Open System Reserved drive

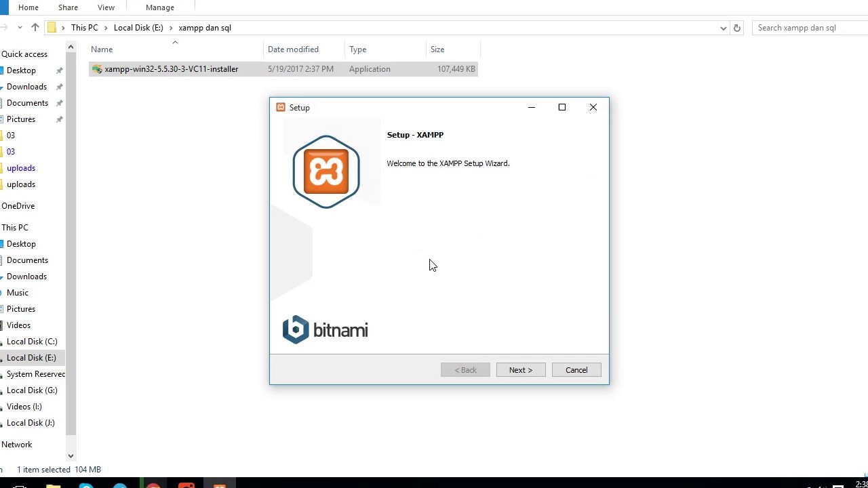pos(35,374)
